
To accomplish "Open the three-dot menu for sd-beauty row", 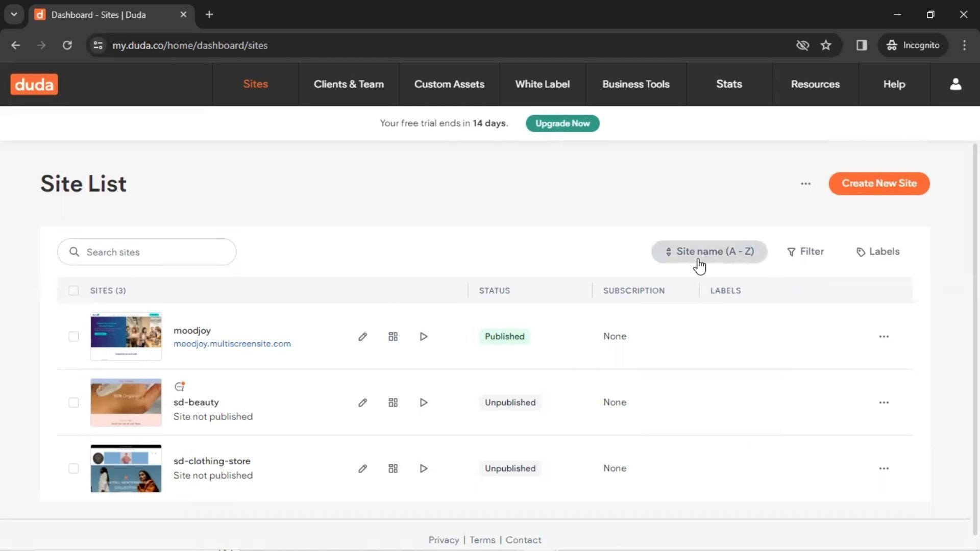I will tap(884, 403).
